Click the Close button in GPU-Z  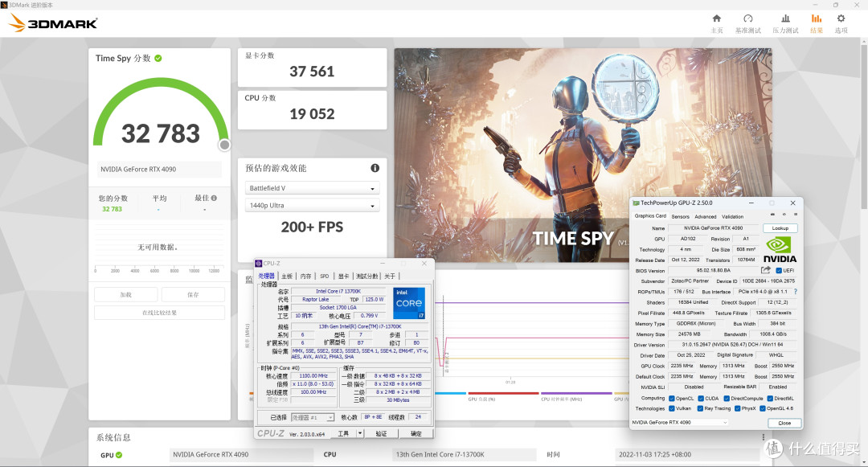(784, 423)
